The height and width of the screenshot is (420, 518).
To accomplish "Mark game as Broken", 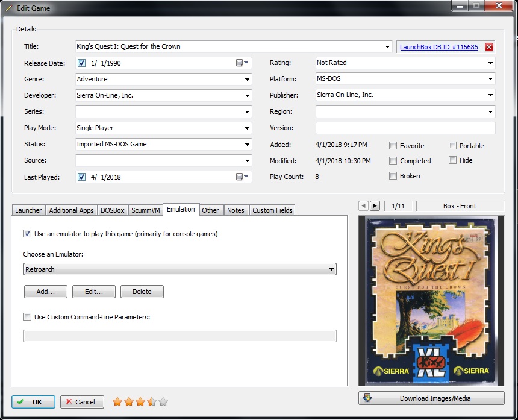I will [393, 176].
